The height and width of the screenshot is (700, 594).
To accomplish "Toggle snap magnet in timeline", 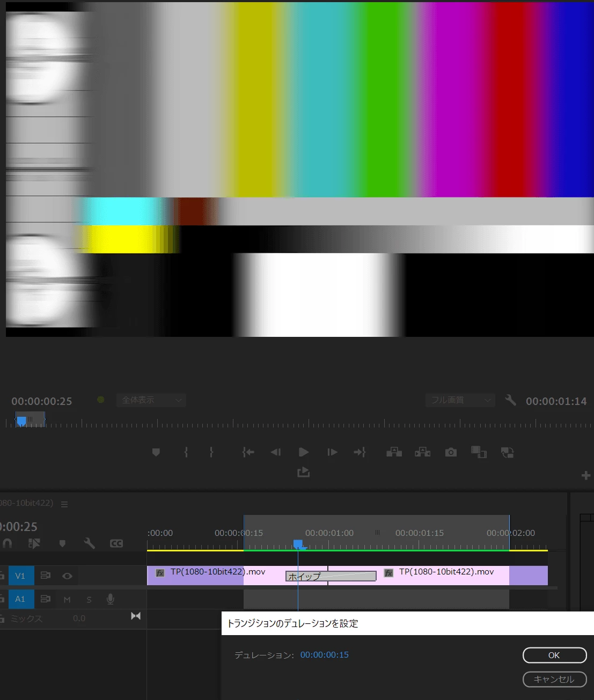I will [7, 543].
